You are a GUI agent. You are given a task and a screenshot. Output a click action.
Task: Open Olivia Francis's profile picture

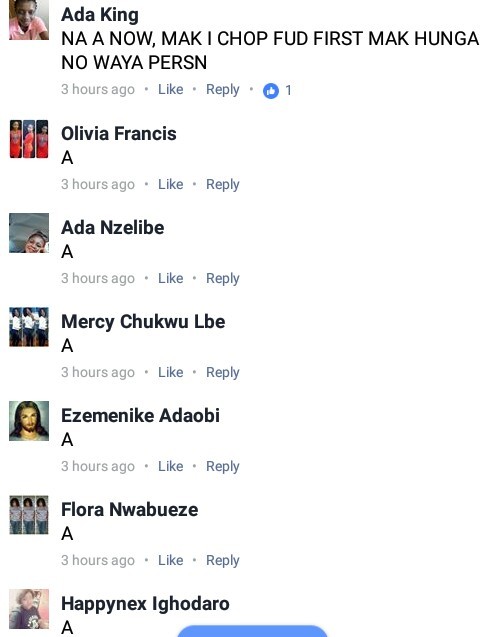pos(29,139)
